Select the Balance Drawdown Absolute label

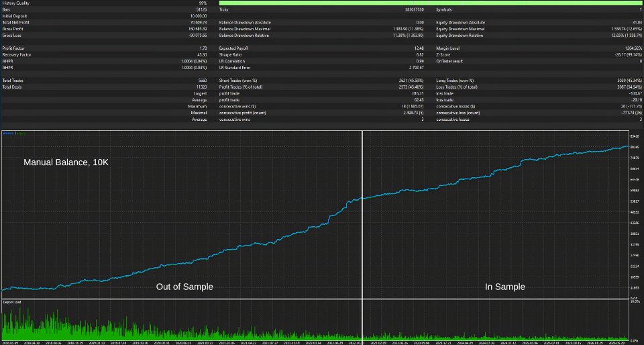(246, 23)
